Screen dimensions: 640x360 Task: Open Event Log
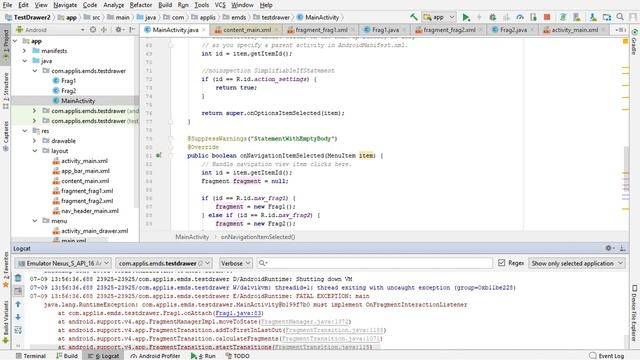607,356
